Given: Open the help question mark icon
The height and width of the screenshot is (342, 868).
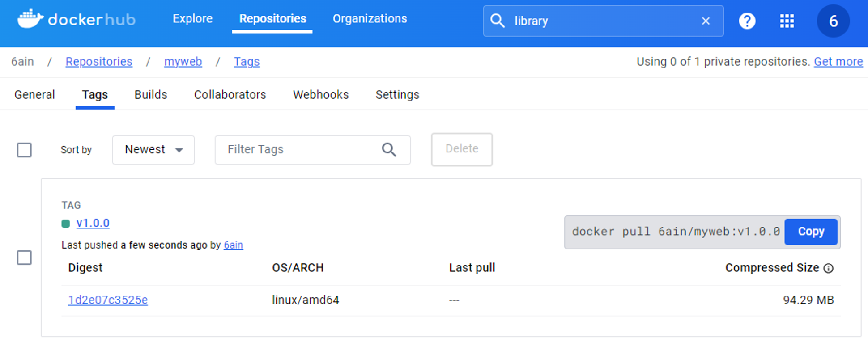Looking at the screenshot, I should coord(747,21).
